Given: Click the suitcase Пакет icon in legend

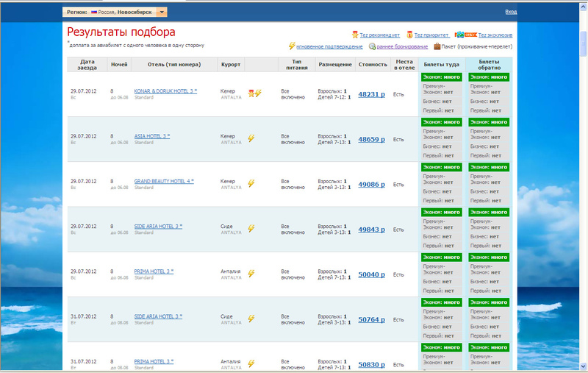Looking at the screenshot, I should [x=437, y=46].
